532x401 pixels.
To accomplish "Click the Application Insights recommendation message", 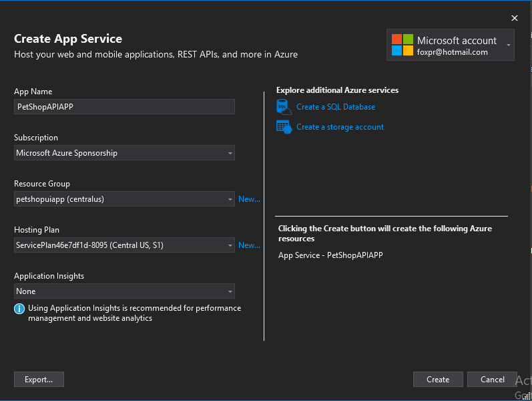I will [134, 313].
